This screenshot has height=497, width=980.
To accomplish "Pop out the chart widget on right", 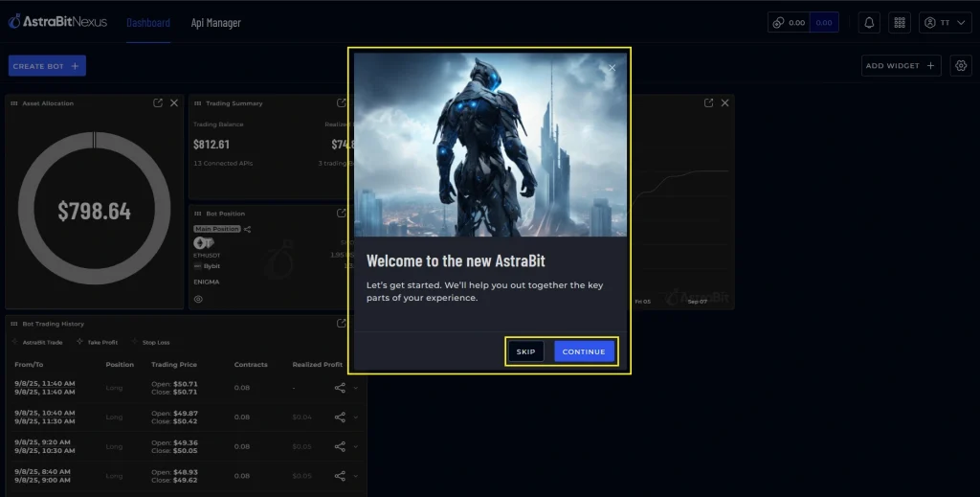I will click(x=708, y=103).
